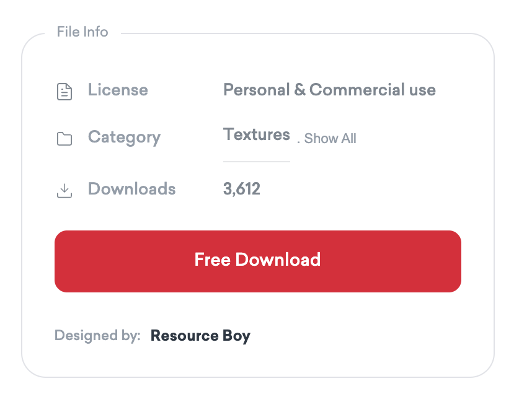Select the License row label

(x=118, y=90)
